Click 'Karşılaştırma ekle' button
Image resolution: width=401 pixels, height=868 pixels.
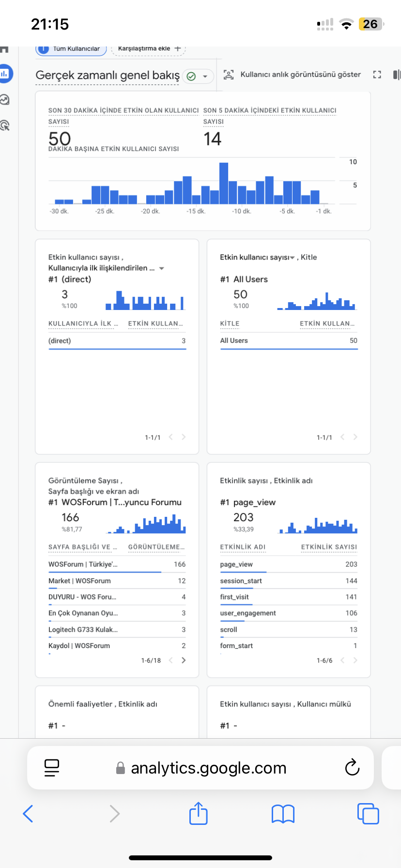149,49
